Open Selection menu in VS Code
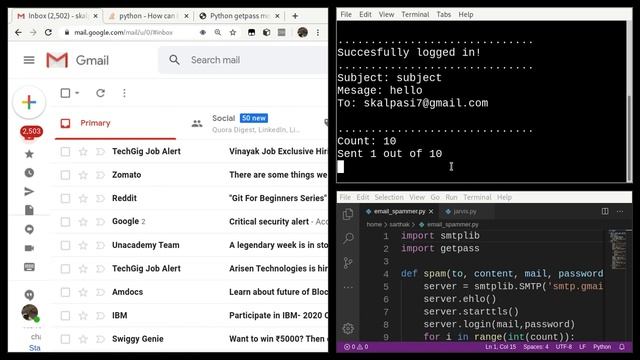Image resolution: width=640 pixels, height=360 pixels. (x=389, y=197)
